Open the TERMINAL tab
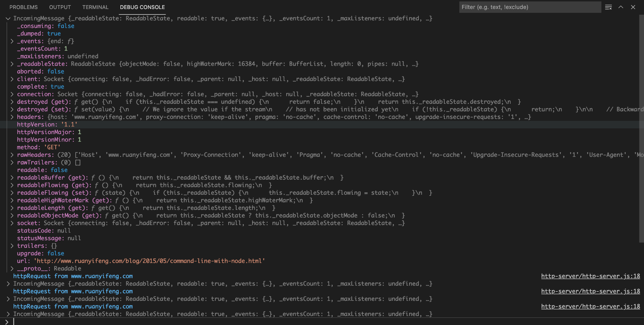Screen dimensions: 644x325 click(x=95, y=7)
